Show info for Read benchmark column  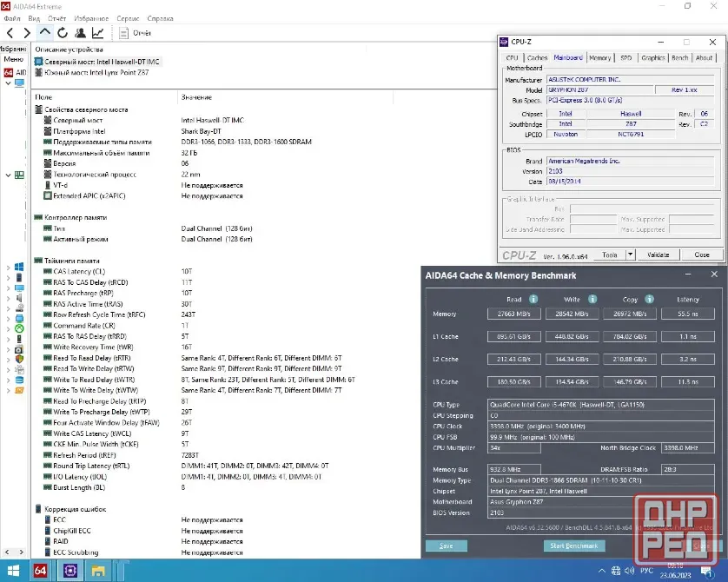(533, 300)
